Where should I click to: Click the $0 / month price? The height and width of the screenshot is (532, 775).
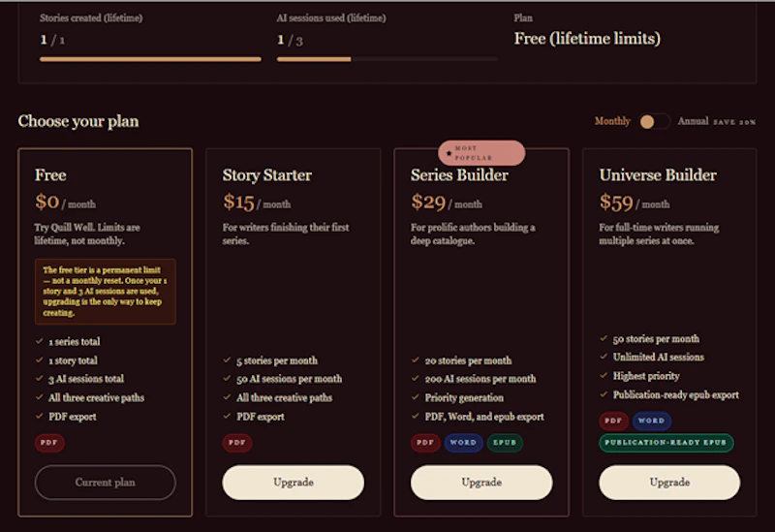coord(65,203)
